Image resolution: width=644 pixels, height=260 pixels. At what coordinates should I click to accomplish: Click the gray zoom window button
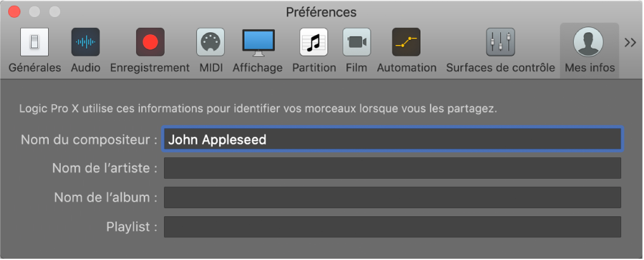point(55,11)
